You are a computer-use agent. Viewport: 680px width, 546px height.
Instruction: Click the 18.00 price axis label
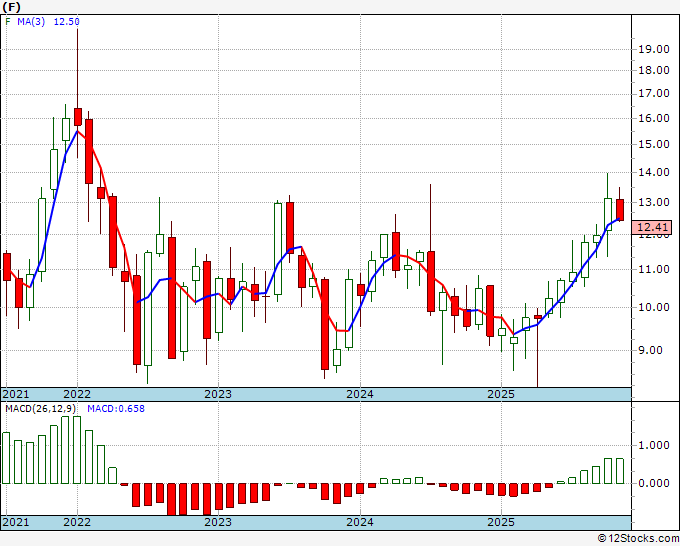[654, 70]
